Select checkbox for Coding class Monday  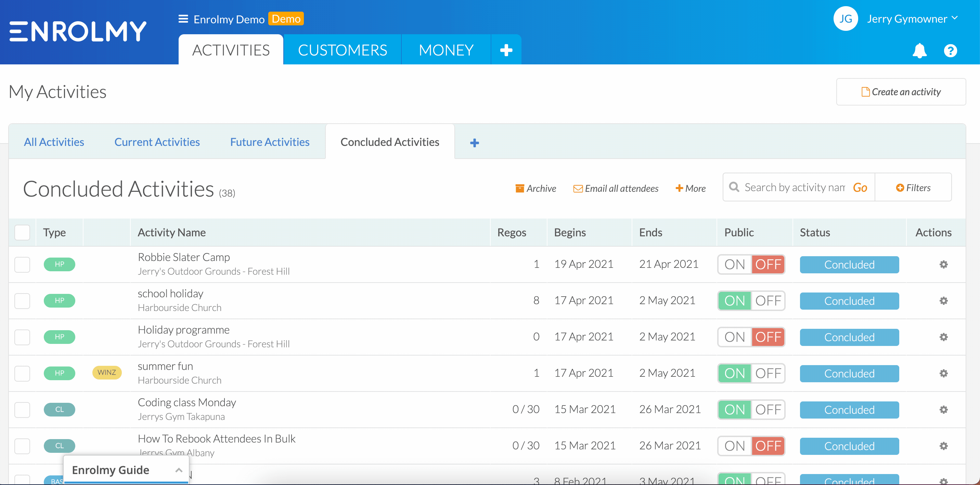click(x=22, y=410)
